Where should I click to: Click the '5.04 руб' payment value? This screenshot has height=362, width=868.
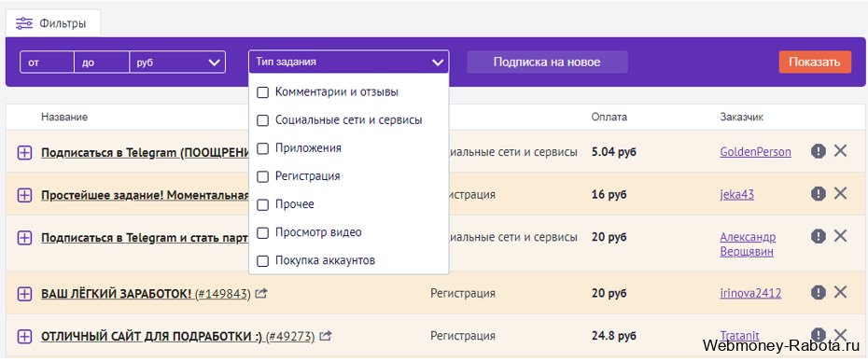click(x=613, y=152)
